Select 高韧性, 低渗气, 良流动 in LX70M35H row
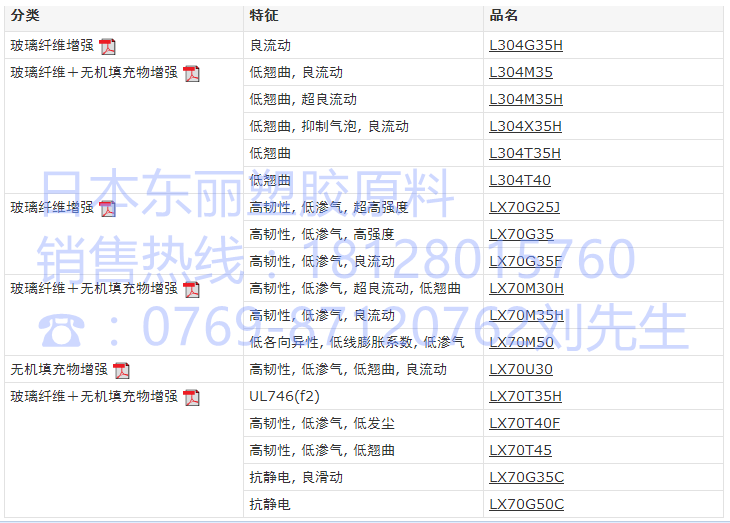The image size is (730, 523). click(x=322, y=315)
